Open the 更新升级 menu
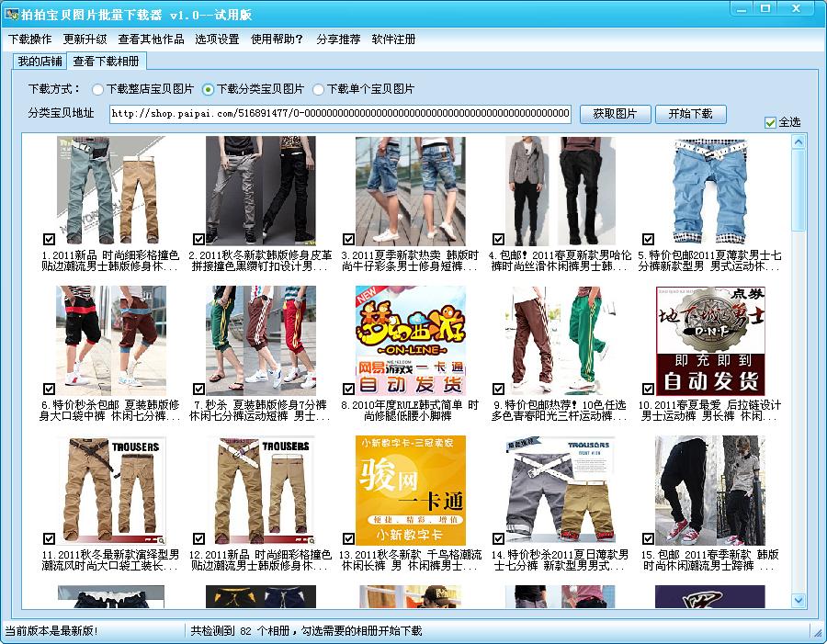Screen dimensions: 827x644 point(85,39)
